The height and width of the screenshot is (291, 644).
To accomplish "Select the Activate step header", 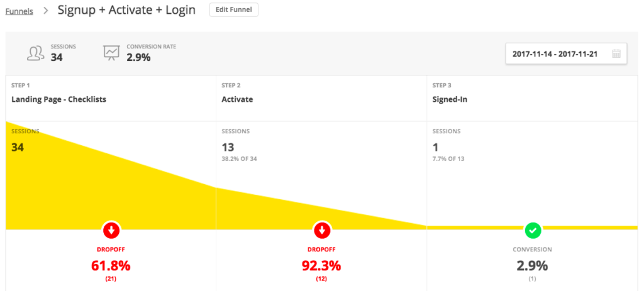I will [236, 99].
